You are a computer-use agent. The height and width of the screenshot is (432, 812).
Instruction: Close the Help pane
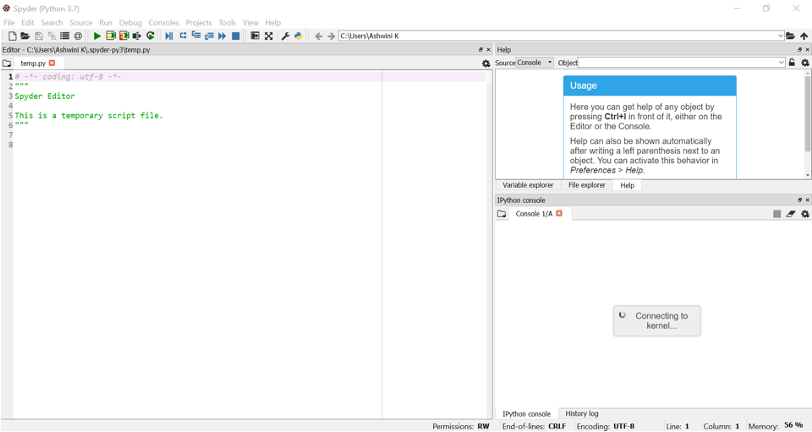click(x=807, y=50)
